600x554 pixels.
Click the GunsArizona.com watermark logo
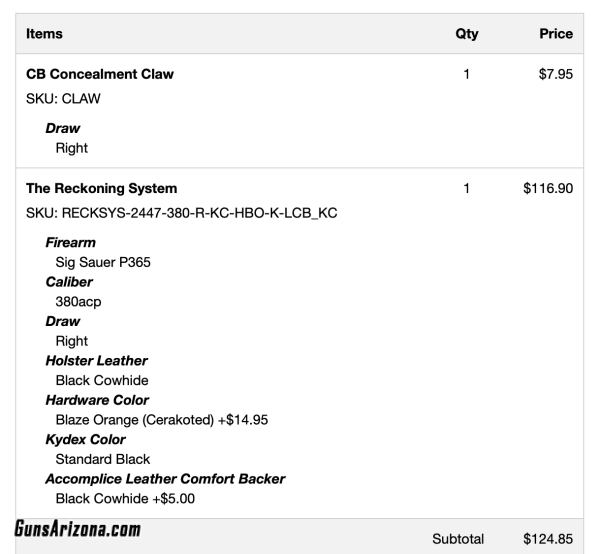(x=78, y=529)
